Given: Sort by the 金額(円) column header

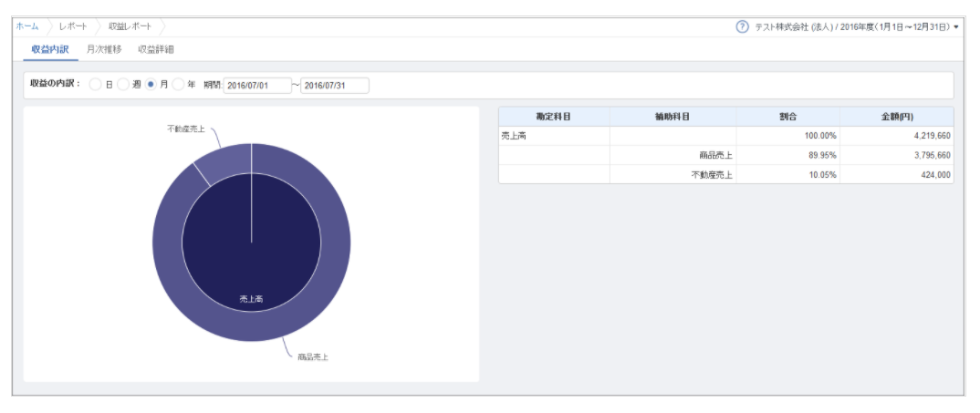Looking at the screenshot, I should point(898,117).
